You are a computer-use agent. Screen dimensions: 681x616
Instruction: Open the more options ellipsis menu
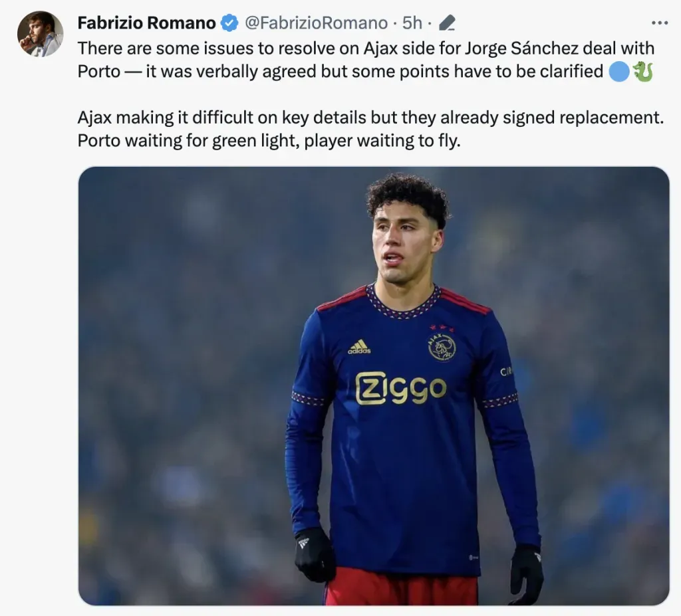[659, 23]
